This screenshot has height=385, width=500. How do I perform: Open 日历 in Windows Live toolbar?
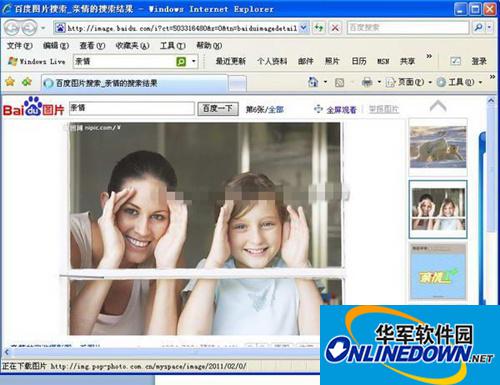359,61
